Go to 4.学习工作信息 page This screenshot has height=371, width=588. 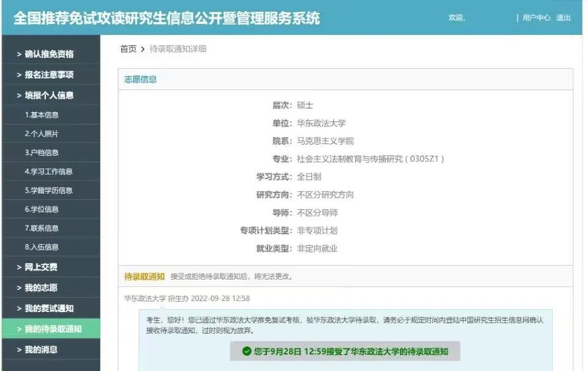click(x=48, y=172)
